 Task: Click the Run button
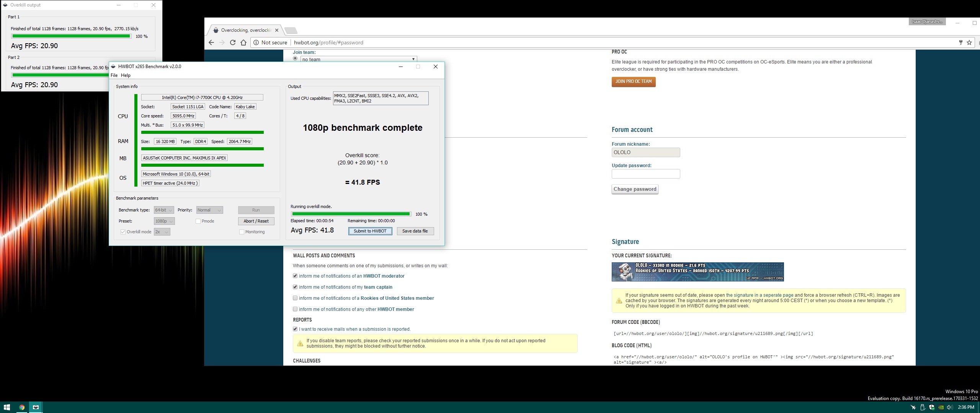pyautogui.click(x=256, y=210)
